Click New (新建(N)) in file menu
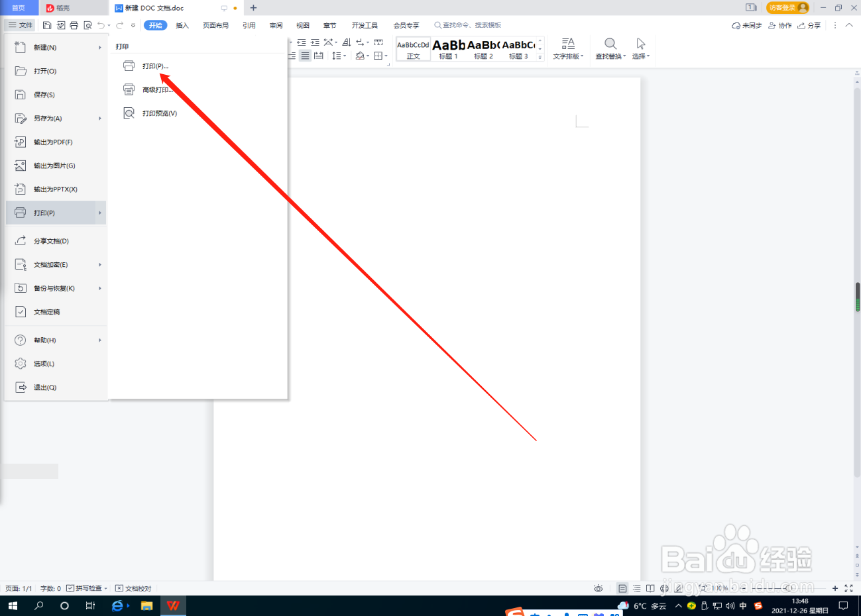Viewport: 861px width, 616px height. point(56,48)
